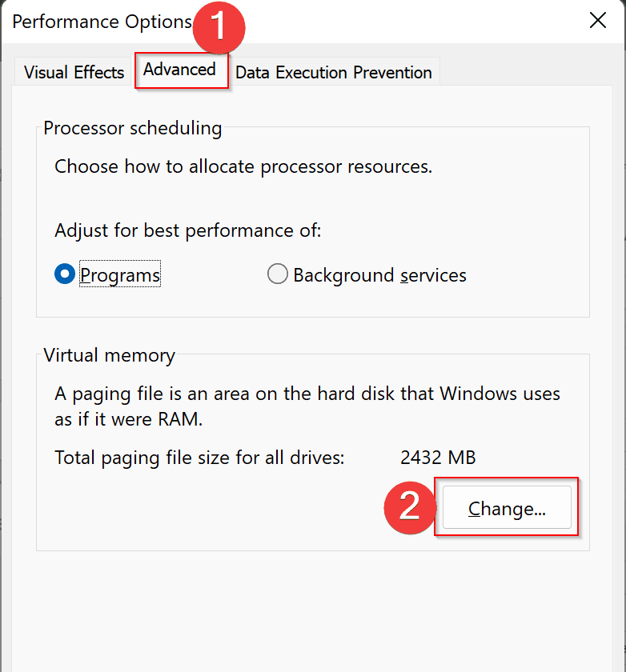Switch to the Visual Effects tab
This screenshot has height=672, width=626.
click(x=74, y=72)
